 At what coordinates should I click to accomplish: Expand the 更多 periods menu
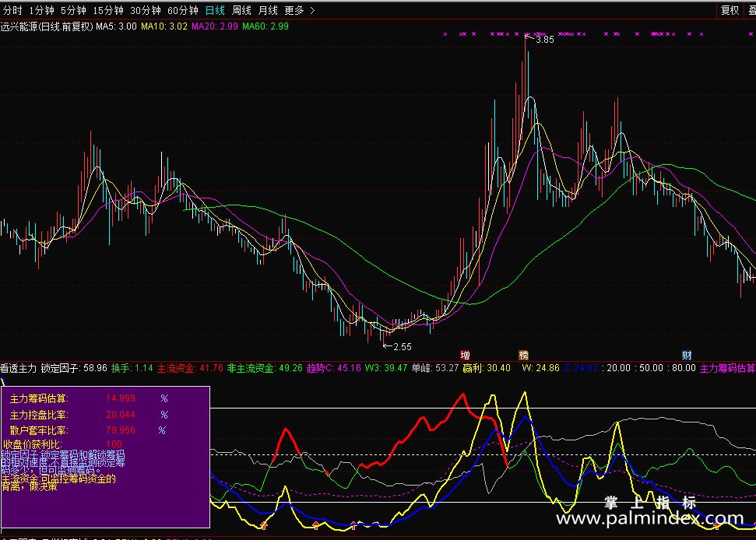coord(299,10)
